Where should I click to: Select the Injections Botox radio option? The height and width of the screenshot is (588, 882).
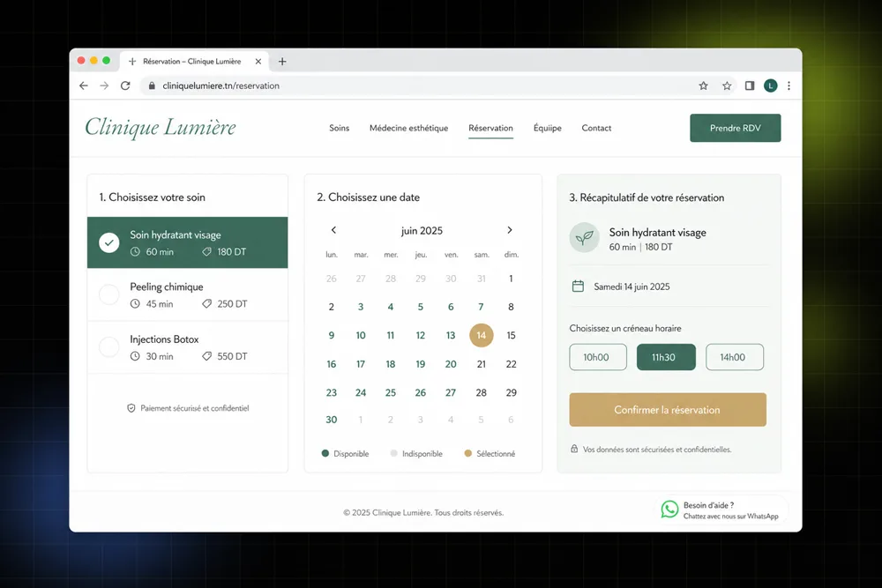pyautogui.click(x=108, y=346)
